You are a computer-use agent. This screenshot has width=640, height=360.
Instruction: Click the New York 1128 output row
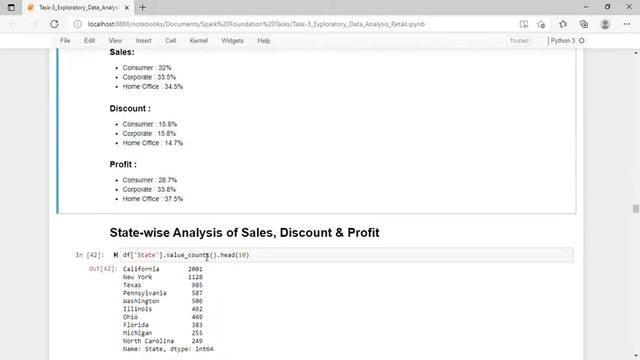coord(162,277)
